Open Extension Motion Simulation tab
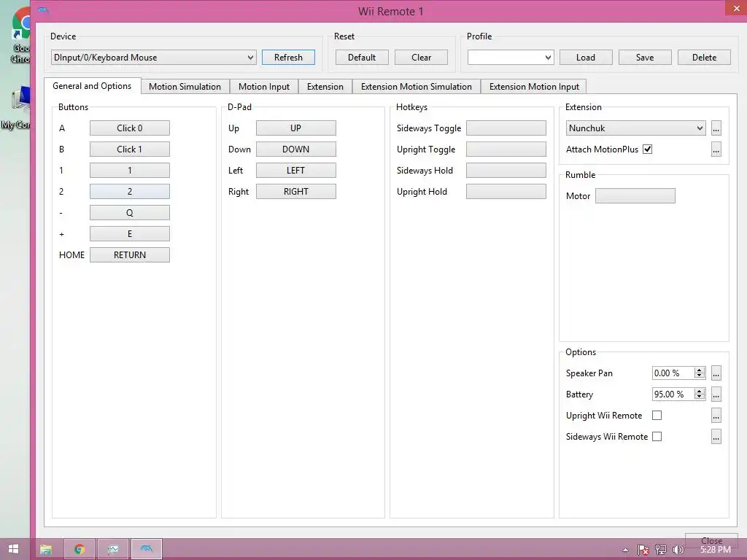The height and width of the screenshot is (560, 747). pyautogui.click(x=417, y=87)
